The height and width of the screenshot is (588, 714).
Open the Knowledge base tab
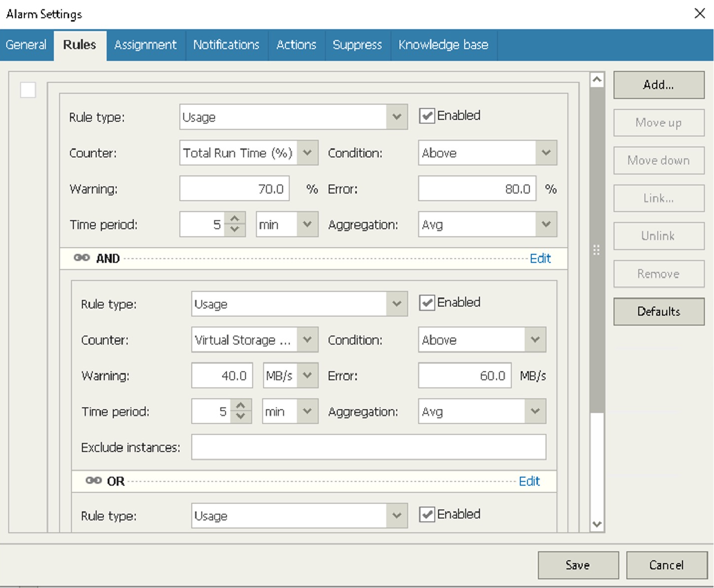coord(443,45)
